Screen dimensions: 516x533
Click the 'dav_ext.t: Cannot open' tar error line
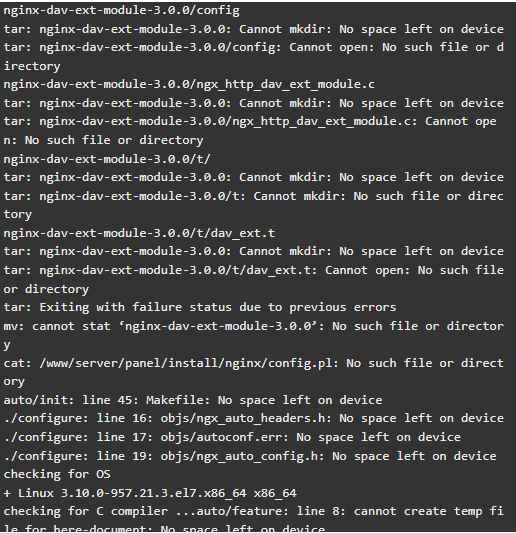[x=254, y=270]
